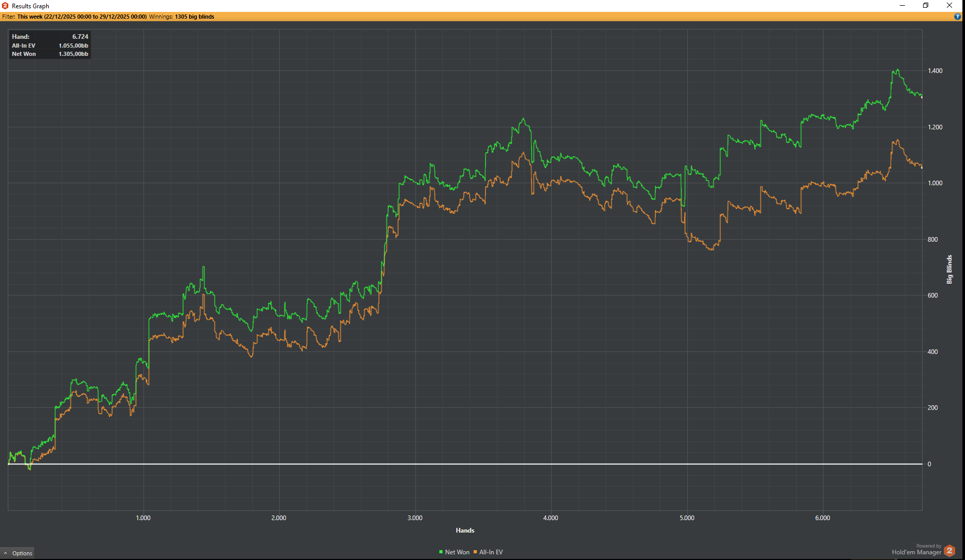Image resolution: width=965 pixels, height=560 pixels.
Task: Click the 600 big blinds y-axis label
Action: pyautogui.click(x=933, y=296)
